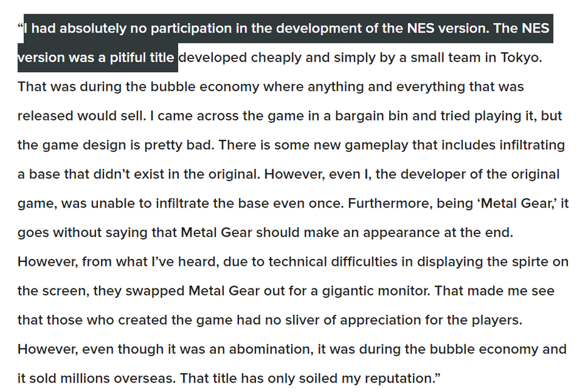Click the words "small team in Tokyo"
Viewport: 588px width, 392px height.
click(x=476, y=58)
